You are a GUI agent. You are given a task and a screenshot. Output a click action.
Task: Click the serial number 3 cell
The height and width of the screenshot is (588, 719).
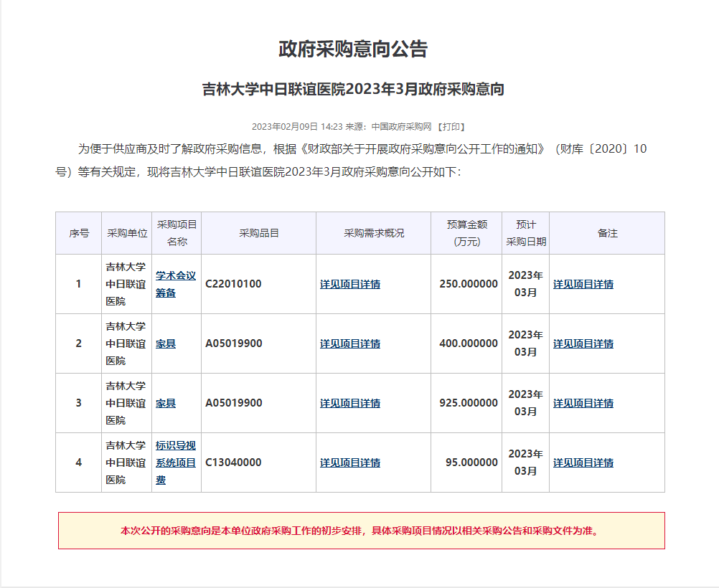79,403
